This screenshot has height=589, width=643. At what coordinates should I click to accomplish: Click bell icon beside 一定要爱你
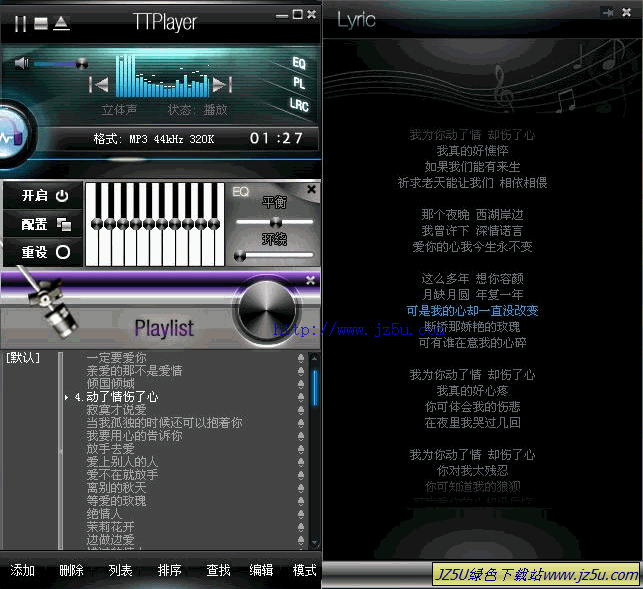pos(301,358)
